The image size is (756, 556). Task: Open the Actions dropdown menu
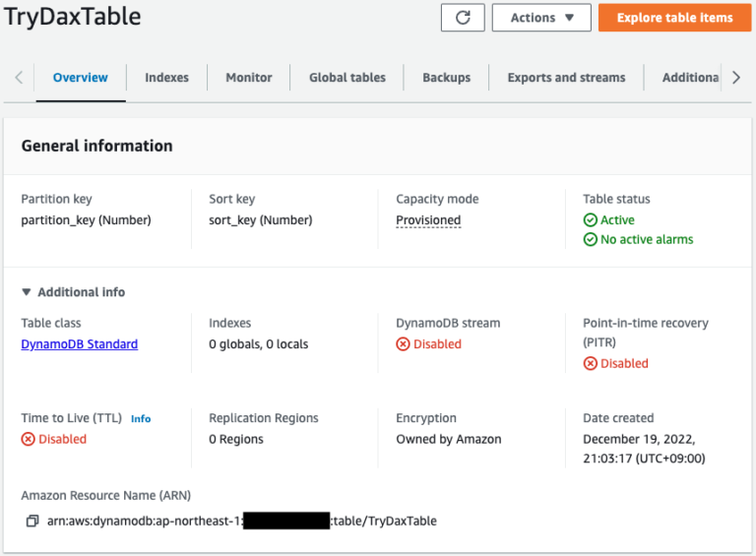540,18
